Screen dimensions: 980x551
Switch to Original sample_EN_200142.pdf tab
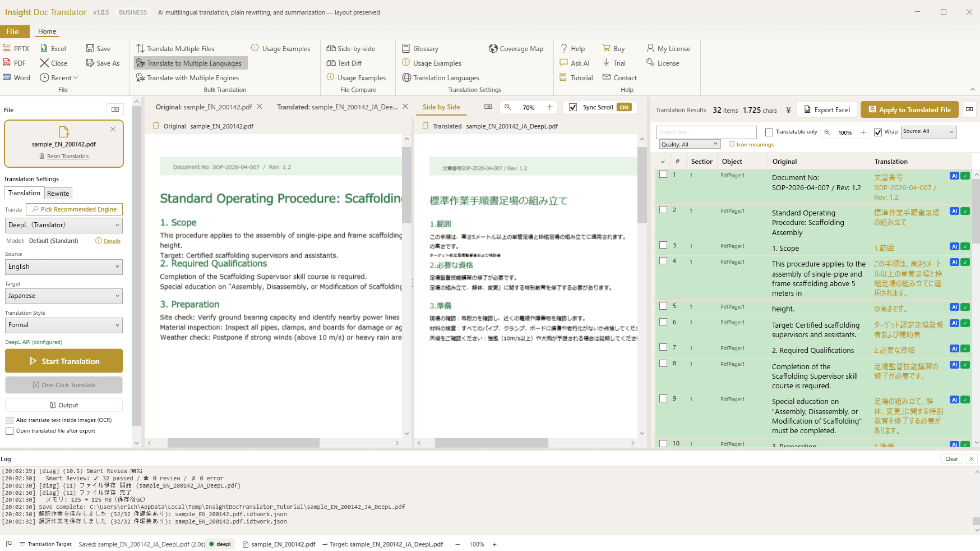click(x=204, y=107)
